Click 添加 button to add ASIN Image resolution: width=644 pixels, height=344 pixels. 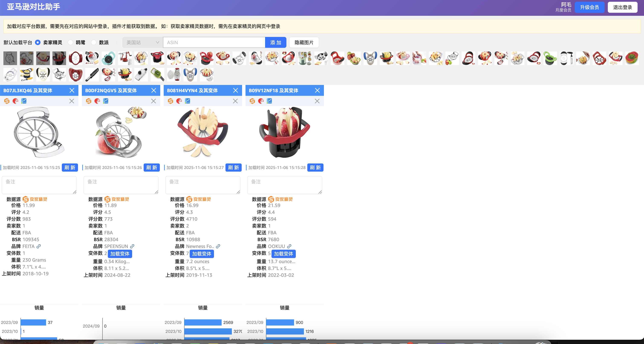(x=276, y=42)
